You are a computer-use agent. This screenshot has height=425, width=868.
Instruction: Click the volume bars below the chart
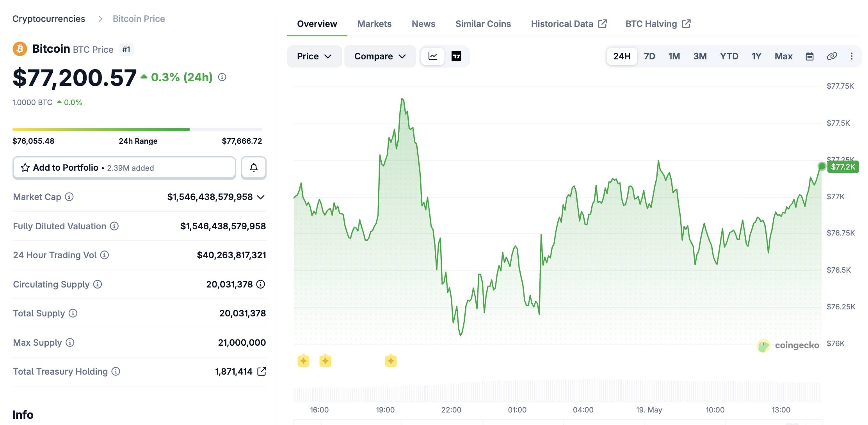coord(557,390)
